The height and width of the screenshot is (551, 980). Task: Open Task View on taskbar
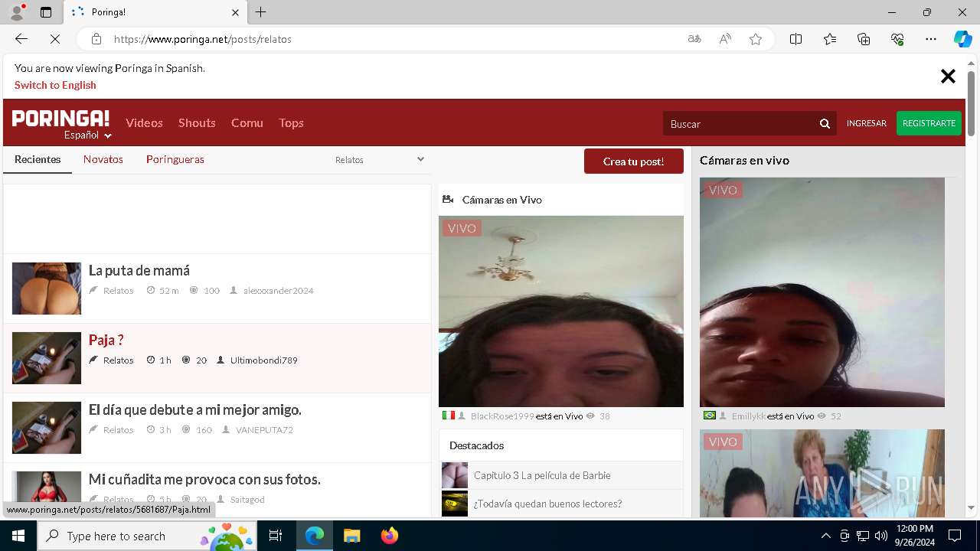pos(276,536)
